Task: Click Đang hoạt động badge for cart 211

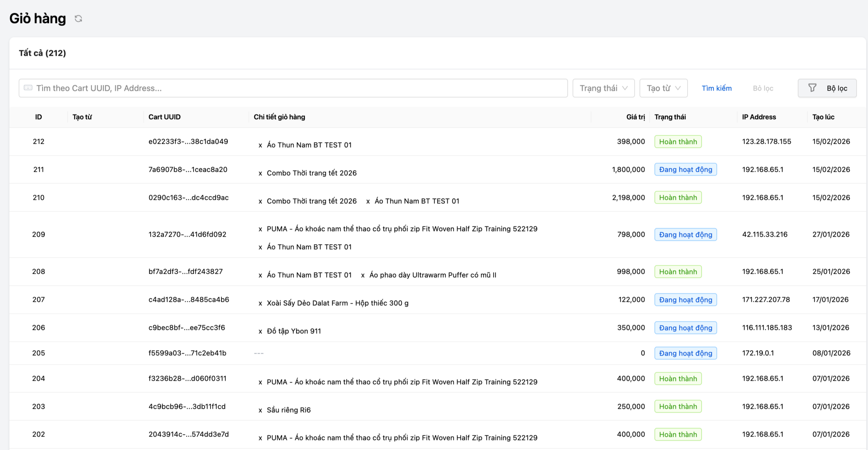Action: [x=685, y=169]
